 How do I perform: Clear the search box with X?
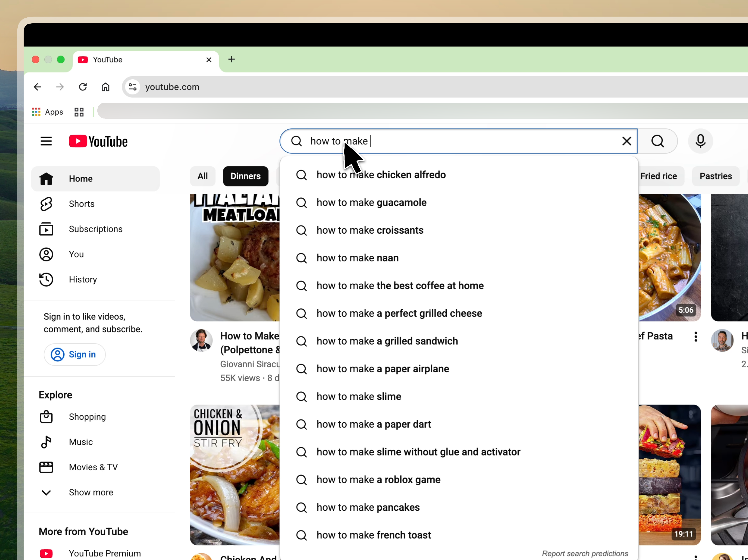(626, 141)
